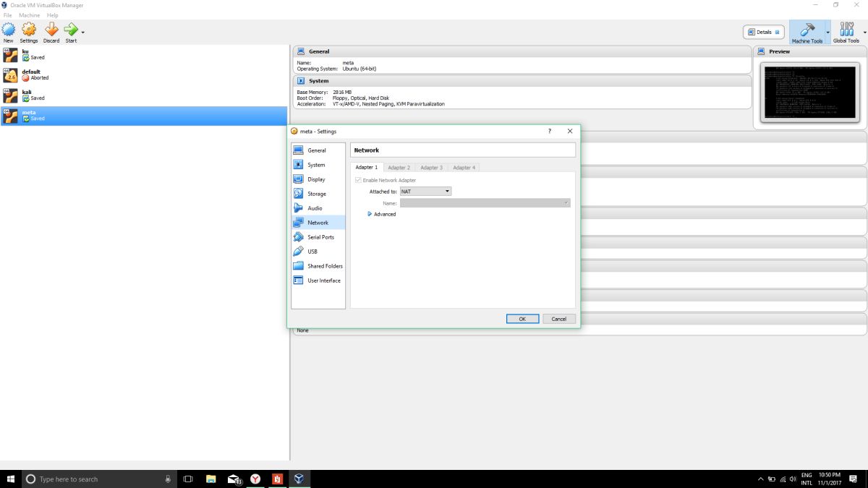Select the Machine Tools hammer icon
868x488 pixels.
(x=807, y=30)
